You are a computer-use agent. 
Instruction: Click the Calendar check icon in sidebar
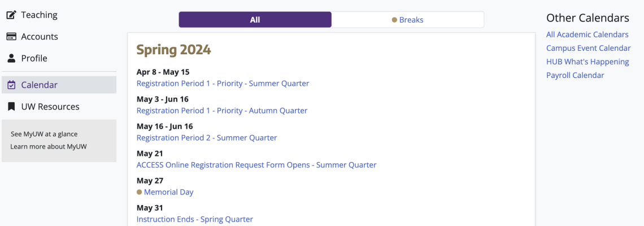pyautogui.click(x=11, y=85)
